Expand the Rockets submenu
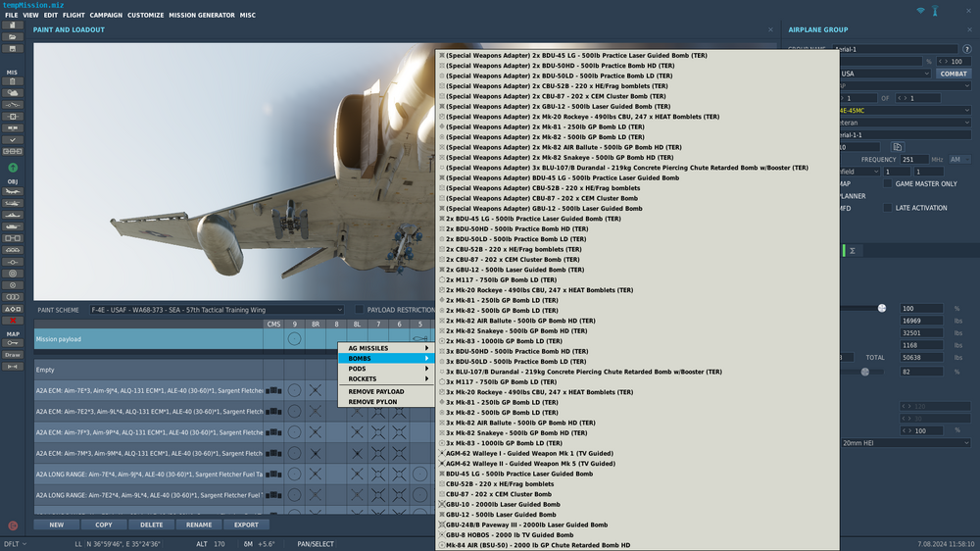The width and height of the screenshot is (980, 551). [385, 379]
